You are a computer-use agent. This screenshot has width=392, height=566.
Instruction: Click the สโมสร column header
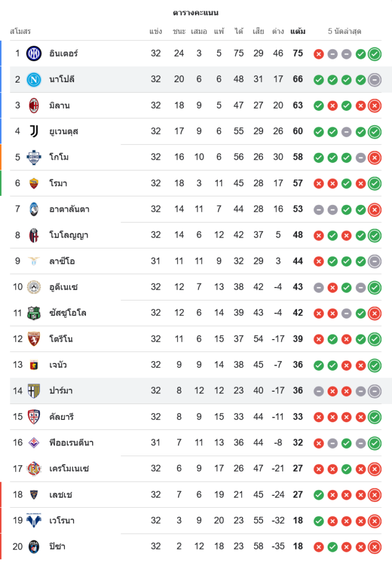click(x=20, y=31)
